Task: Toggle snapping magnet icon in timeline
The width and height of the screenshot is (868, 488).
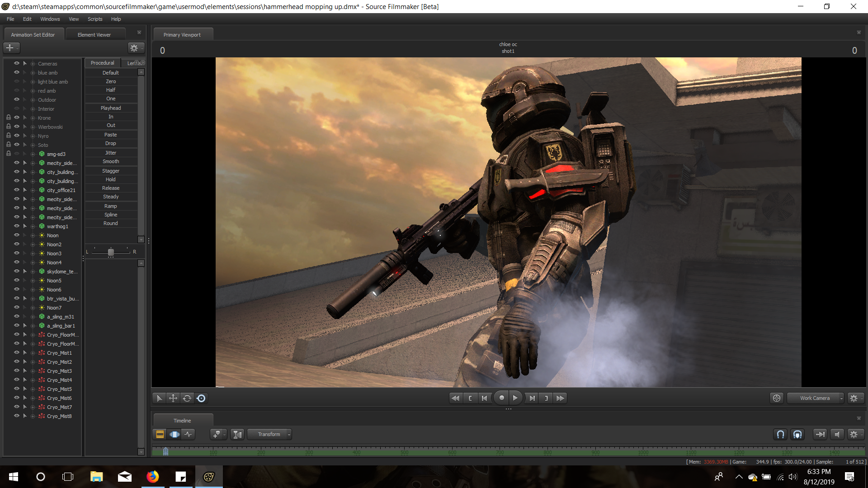Action: 780,434
